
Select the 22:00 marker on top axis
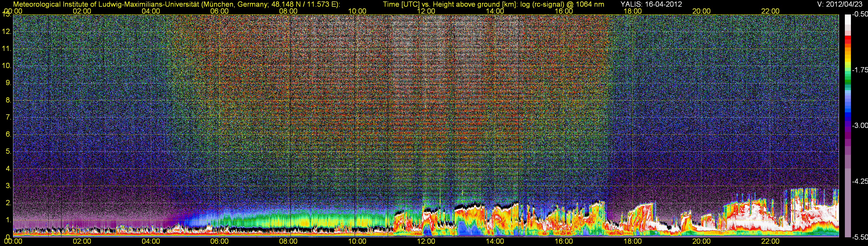coord(770,11)
